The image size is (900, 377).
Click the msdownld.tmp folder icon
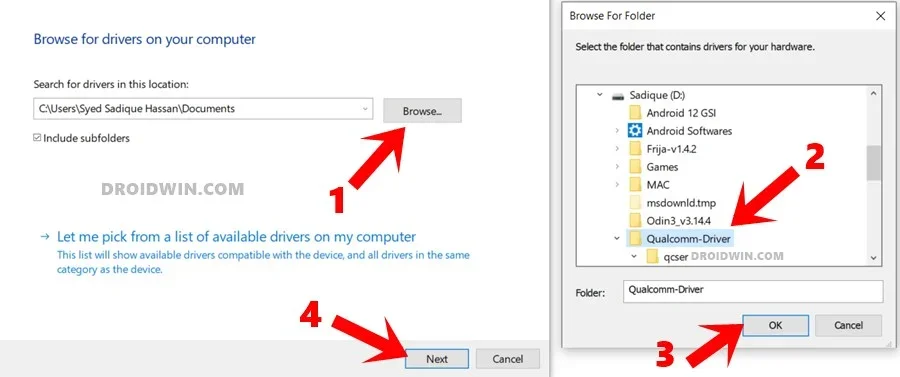click(635, 203)
